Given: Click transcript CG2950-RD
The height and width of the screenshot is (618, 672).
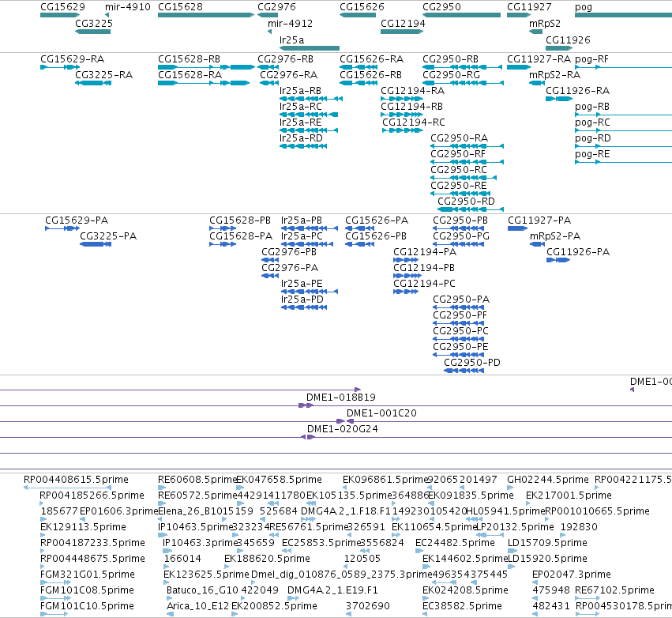Looking at the screenshot, I should click(470, 209).
